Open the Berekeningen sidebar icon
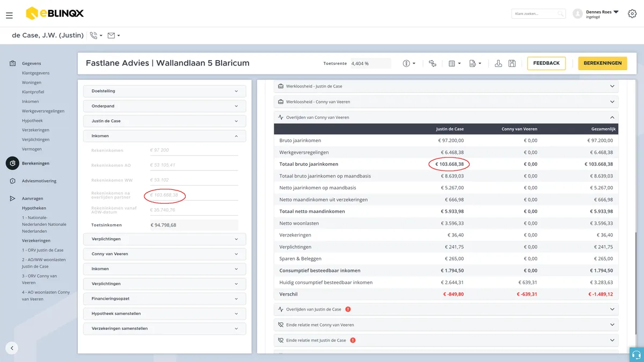 (12, 163)
